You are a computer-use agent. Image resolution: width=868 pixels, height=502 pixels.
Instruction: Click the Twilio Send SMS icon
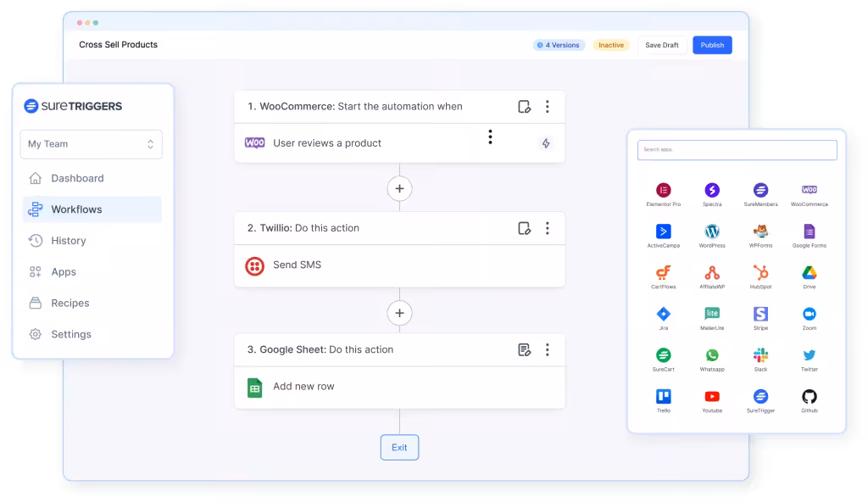255,264
